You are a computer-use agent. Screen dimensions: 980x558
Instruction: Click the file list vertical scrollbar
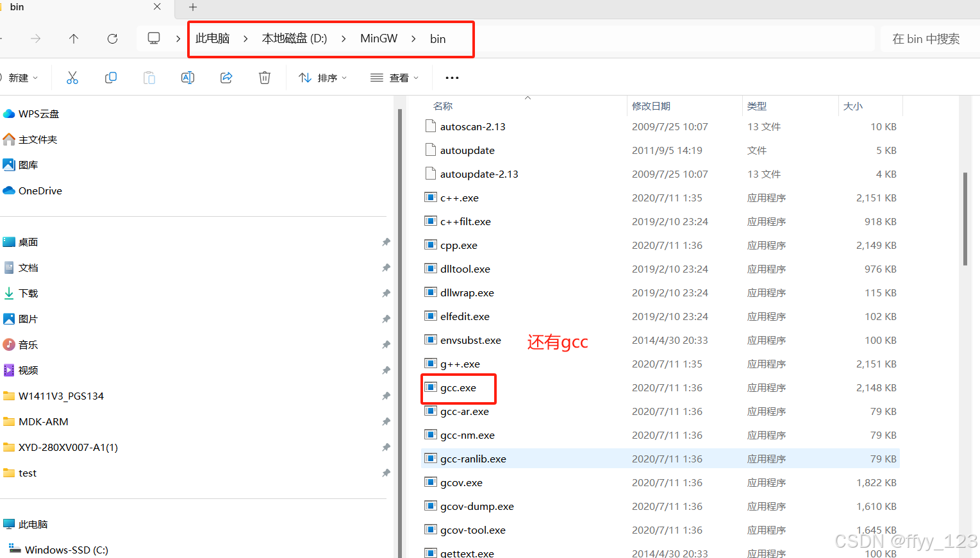(x=965, y=219)
